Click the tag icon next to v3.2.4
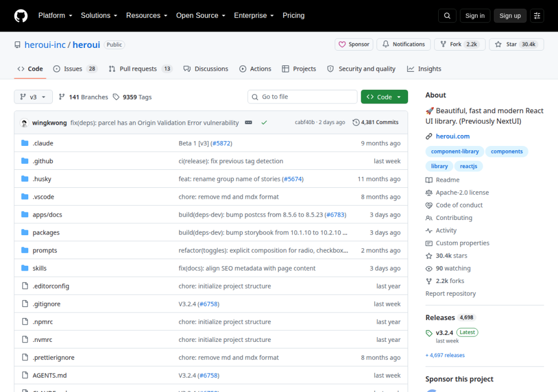 click(x=429, y=333)
